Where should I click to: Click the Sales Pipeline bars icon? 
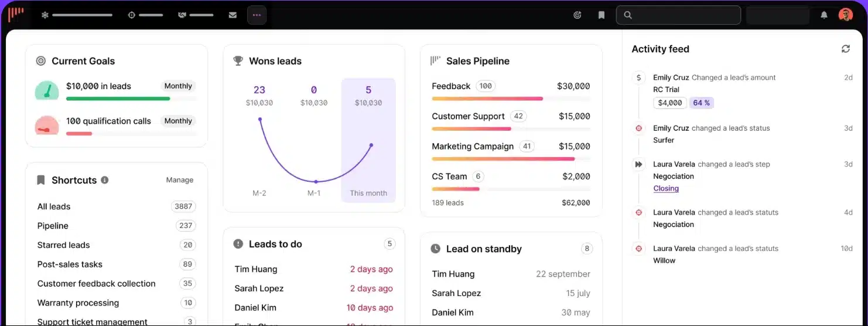435,60
